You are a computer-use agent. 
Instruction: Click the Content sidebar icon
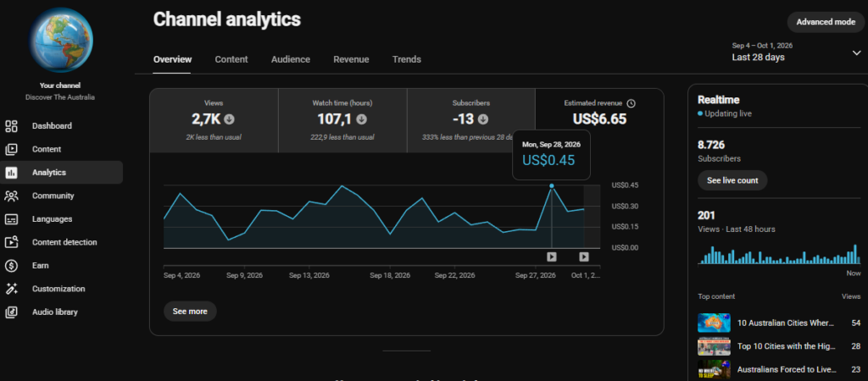(x=11, y=149)
